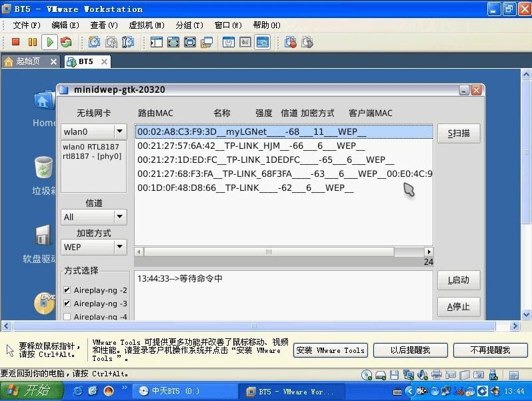Click the L启动 launch button
532x401 pixels.
pos(459,280)
